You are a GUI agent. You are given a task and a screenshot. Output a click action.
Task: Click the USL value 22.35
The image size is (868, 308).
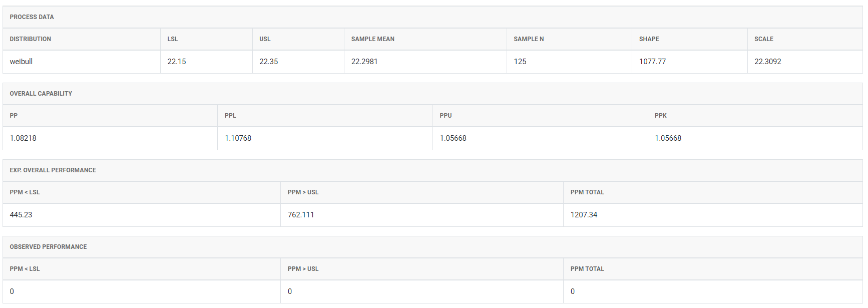(269, 62)
